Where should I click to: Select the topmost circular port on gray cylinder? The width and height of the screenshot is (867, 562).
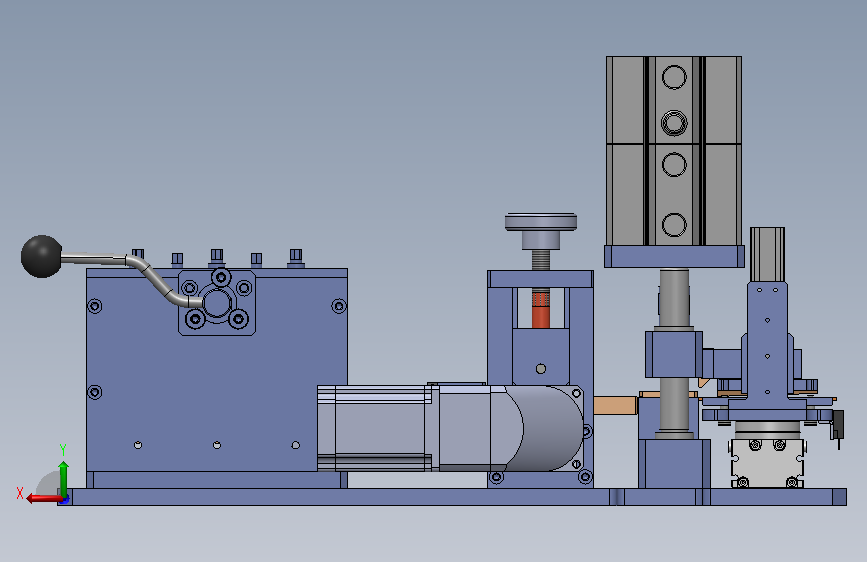674,77
